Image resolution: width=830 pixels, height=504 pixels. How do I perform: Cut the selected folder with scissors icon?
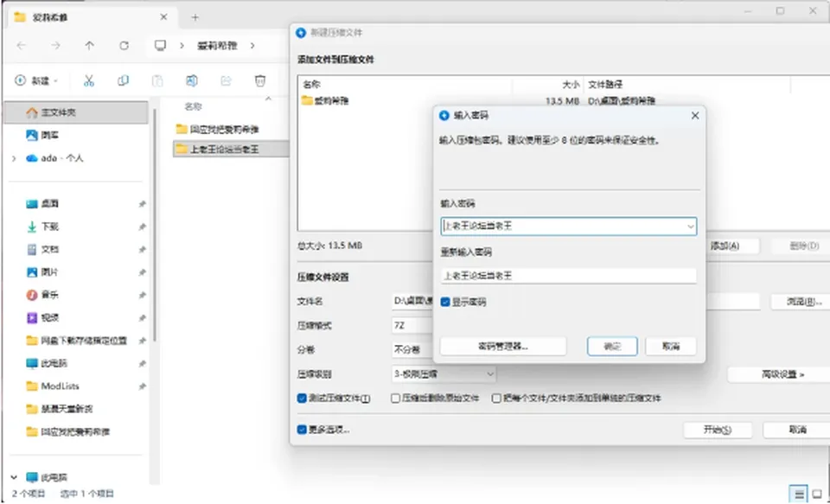(x=89, y=80)
